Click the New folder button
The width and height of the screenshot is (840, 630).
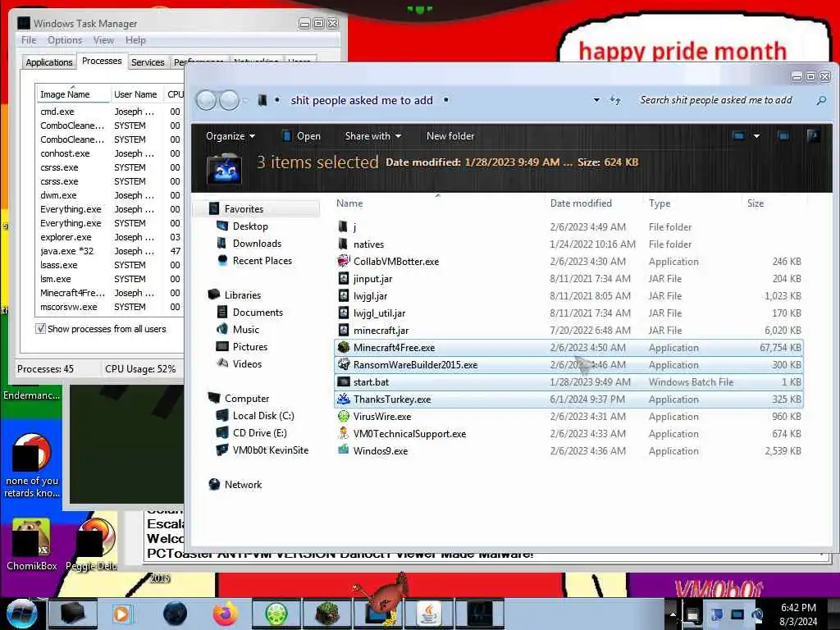tap(450, 136)
